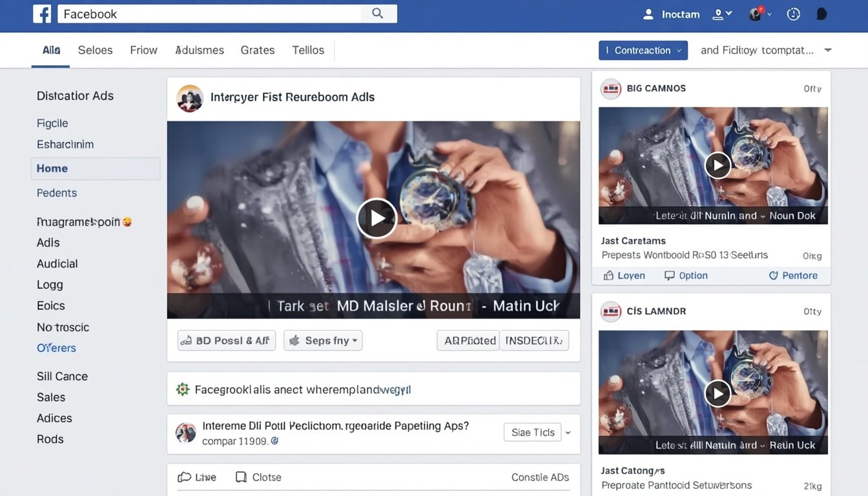Click the CIS LAMNDR page logo icon
Image resolution: width=868 pixels, height=496 pixels.
coord(611,311)
